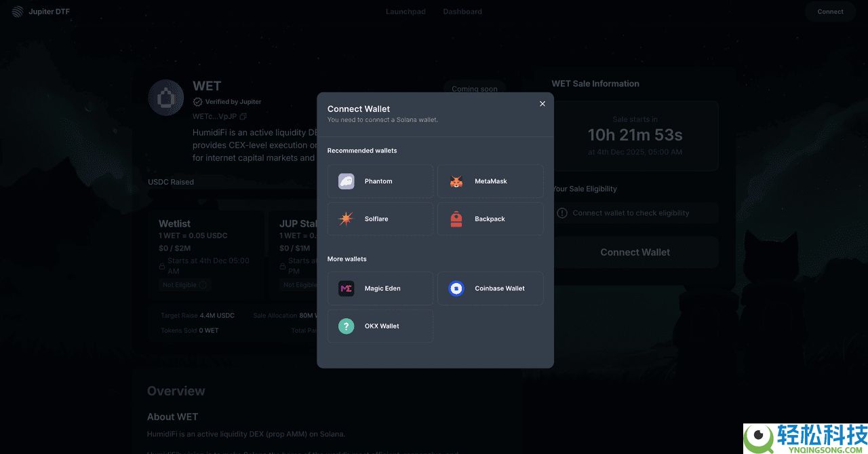Screen dimensions: 868x454
Task: Copy the WETc...VpJP token address
Action: [x=243, y=117]
